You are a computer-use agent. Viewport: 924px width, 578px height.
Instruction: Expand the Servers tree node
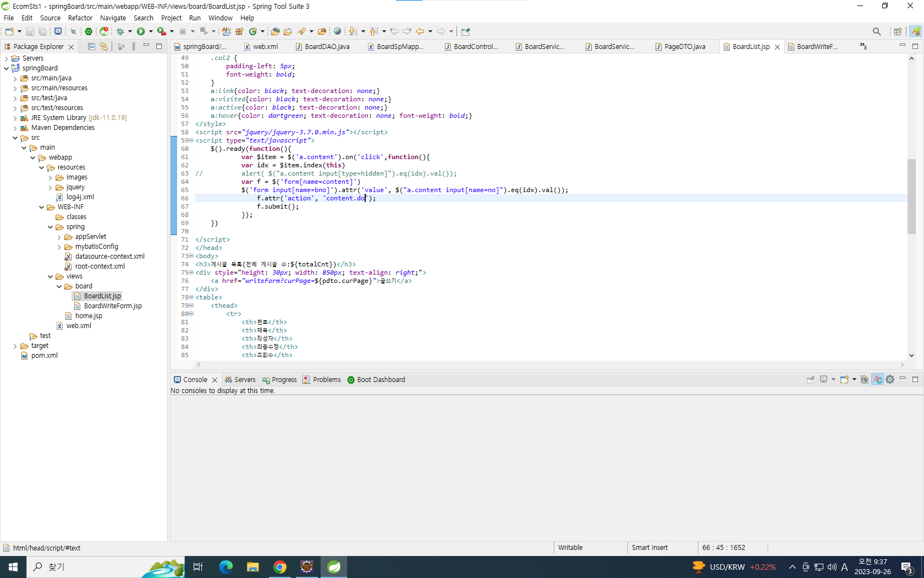coord(6,58)
